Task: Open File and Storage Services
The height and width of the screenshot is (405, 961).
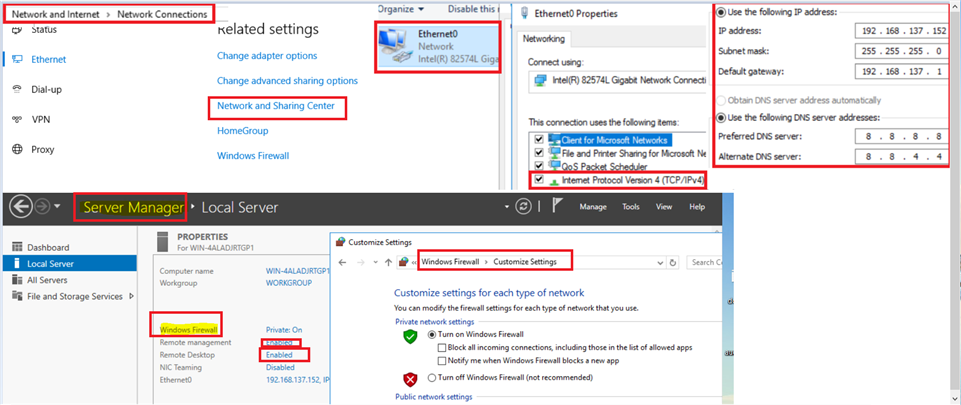Action: 75,297
